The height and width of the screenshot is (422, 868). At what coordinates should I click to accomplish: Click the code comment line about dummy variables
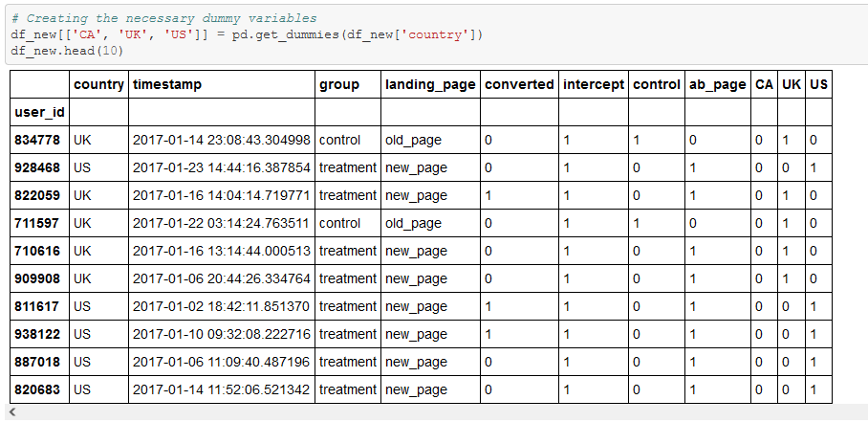pyautogui.click(x=163, y=18)
